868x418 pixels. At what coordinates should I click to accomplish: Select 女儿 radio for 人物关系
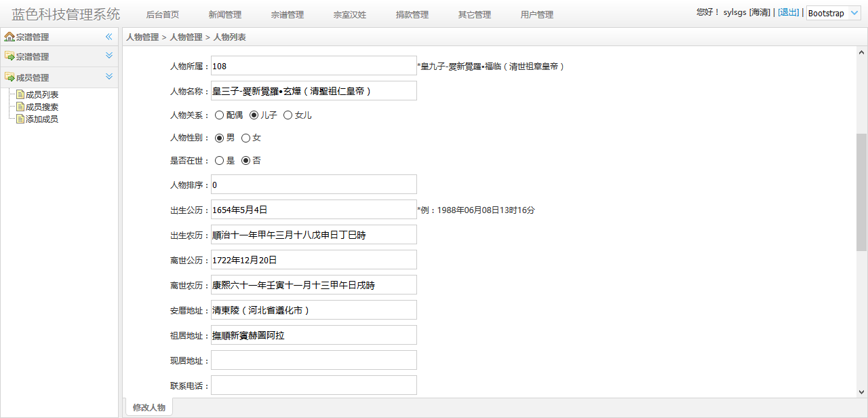pyautogui.click(x=288, y=115)
